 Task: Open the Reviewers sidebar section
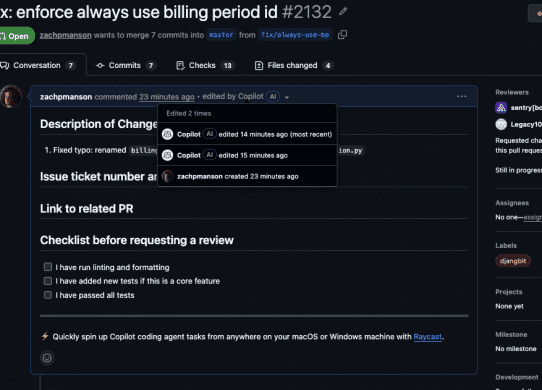512,92
